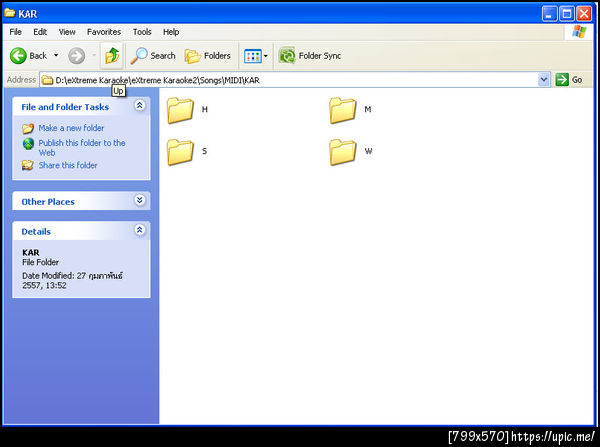Image resolution: width=600 pixels, height=447 pixels.
Task: Open the Views dropdown button
Action: click(x=256, y=56)
